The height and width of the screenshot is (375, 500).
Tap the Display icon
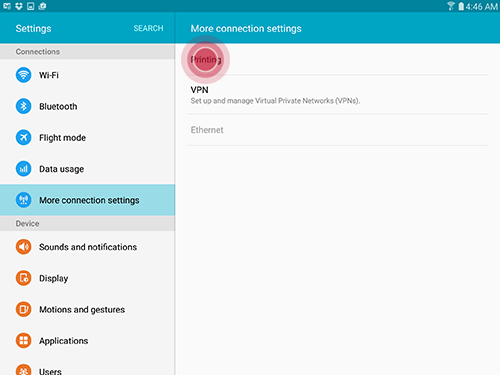click(x=23, y=278)
